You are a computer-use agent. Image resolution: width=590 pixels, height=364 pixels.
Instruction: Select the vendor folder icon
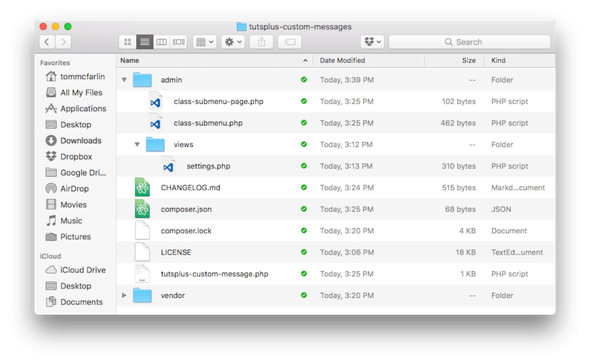tap(142, 295)
